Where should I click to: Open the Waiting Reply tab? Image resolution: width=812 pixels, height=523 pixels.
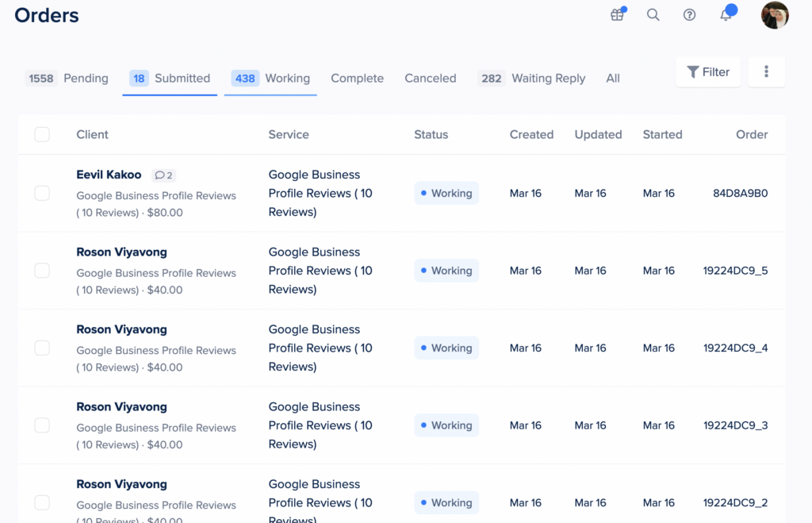[x=533, y=79]
